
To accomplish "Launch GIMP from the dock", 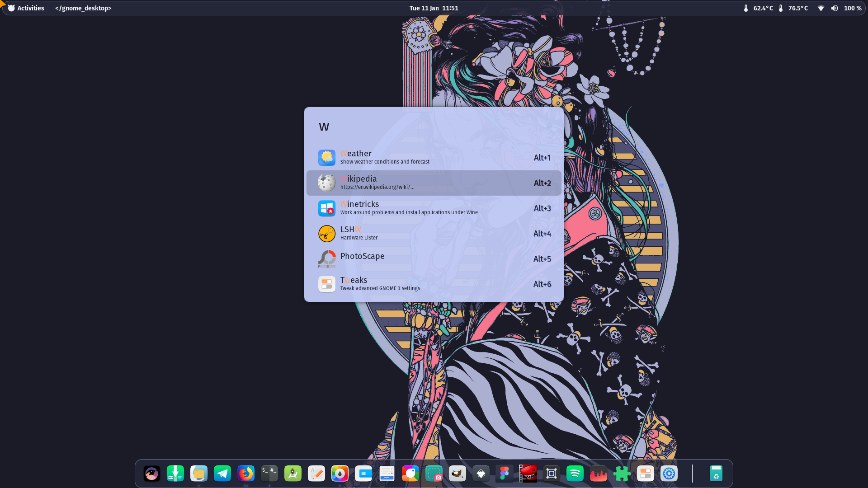I will click(x=458, y=474).
